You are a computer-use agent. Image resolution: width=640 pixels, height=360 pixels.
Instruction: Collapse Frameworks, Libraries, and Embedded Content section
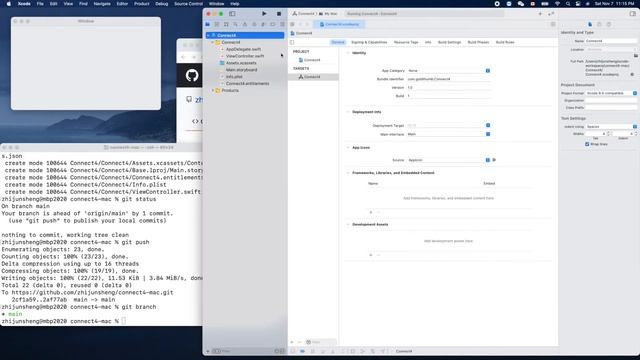pos(348,173)
